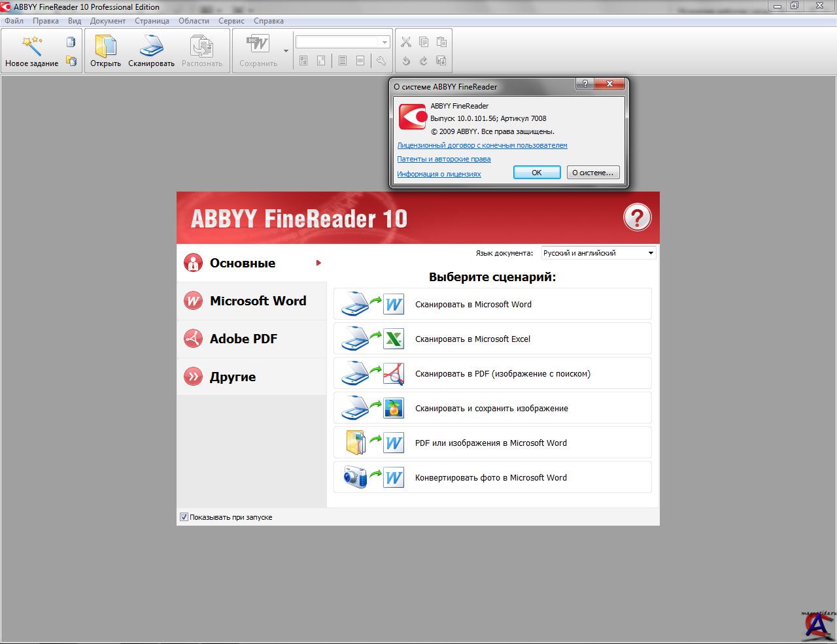The image size is (837, 644).
Task: Click the New Task wand icon
Action: [x=31, y=46]
